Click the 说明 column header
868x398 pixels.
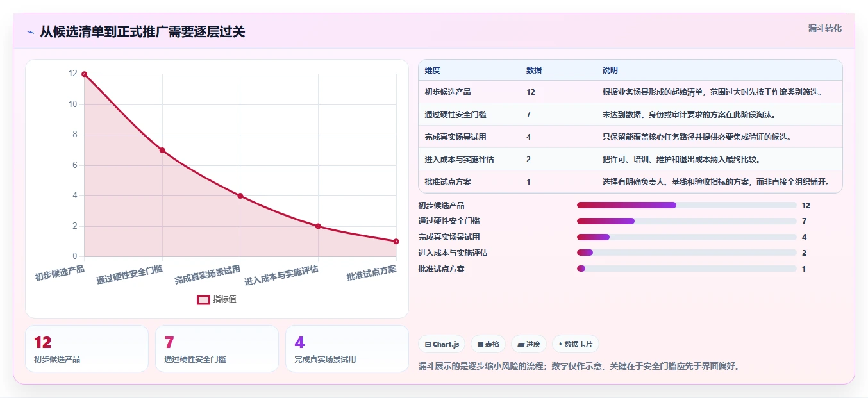click(610, 70)
